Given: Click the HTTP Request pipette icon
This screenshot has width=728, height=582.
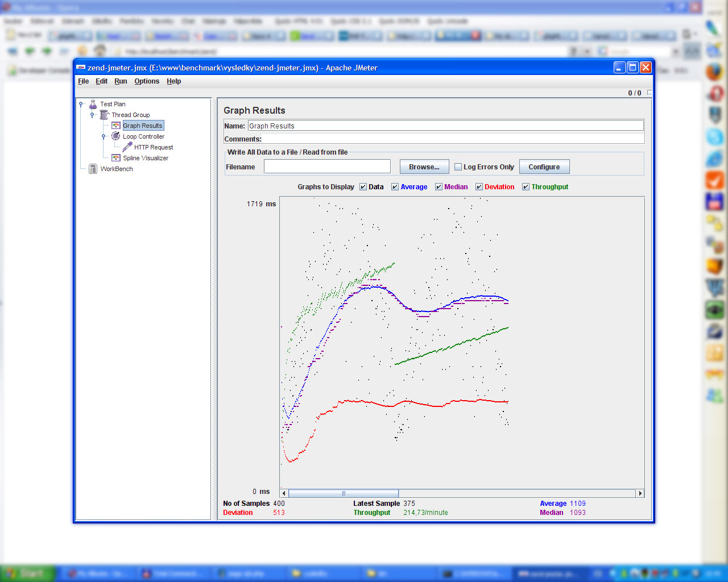Looking at the screenshot, I should [127, 147].
